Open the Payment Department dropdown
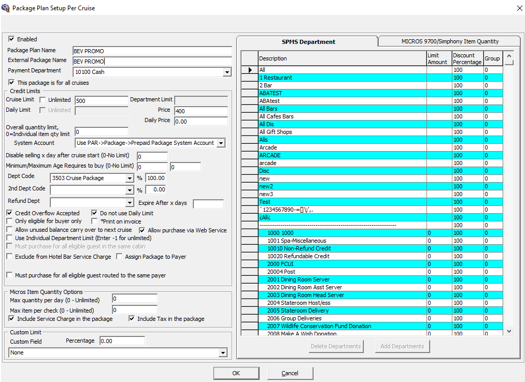525x382 pixels. 227,72
